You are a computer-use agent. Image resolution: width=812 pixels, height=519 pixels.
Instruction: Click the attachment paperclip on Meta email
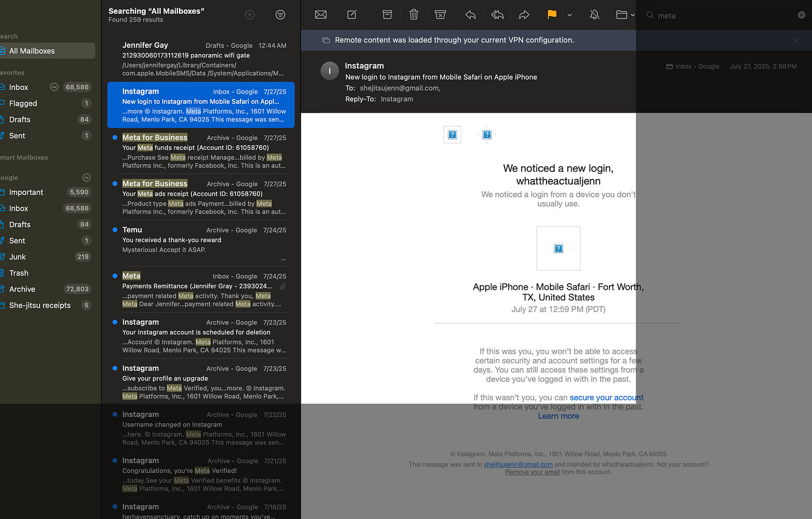(x=283, y=287)
